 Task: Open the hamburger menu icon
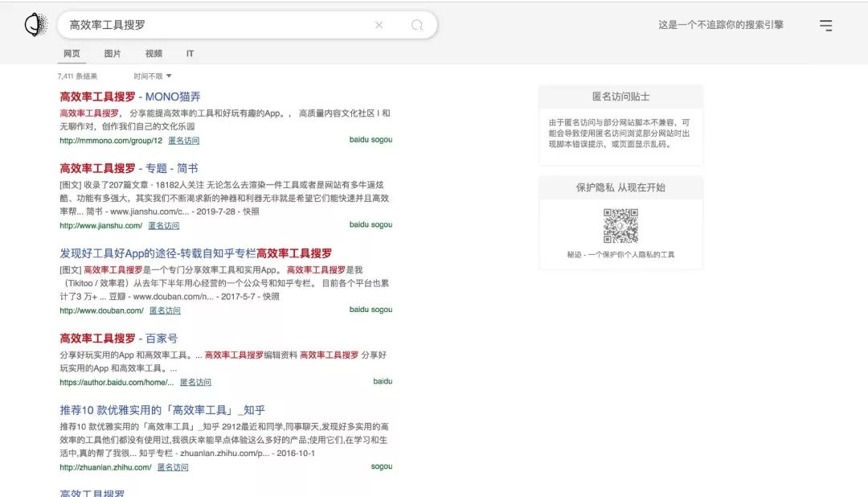pyautogui.click(x=826, y=25)
